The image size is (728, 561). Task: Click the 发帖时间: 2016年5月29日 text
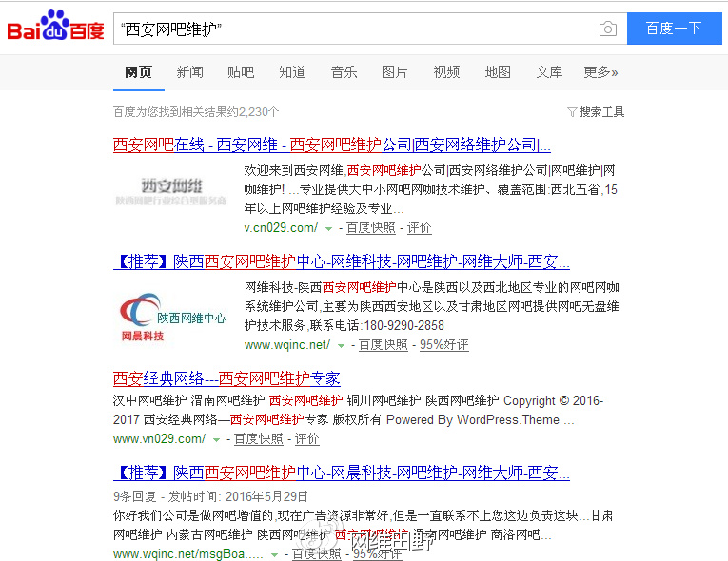click(238, 497)
